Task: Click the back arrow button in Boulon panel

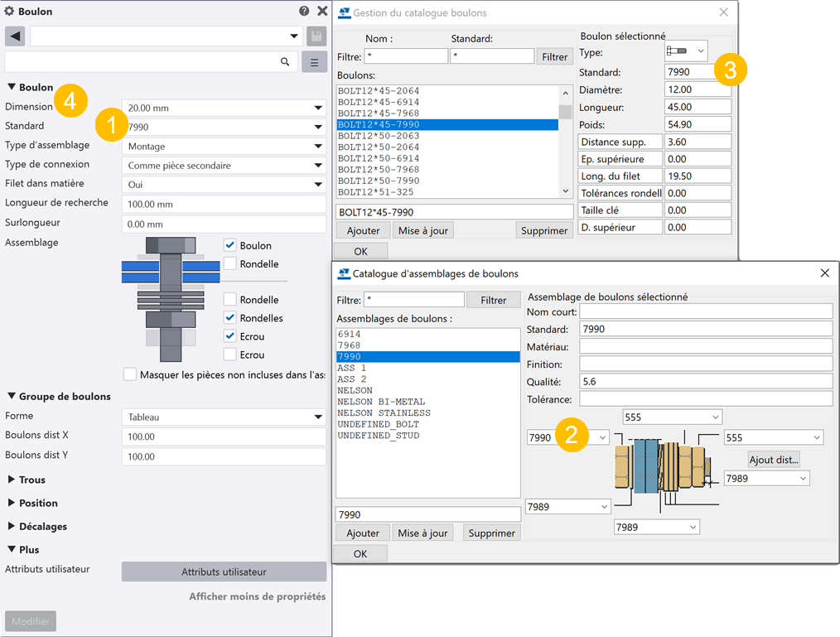Action: click(15, 36)
